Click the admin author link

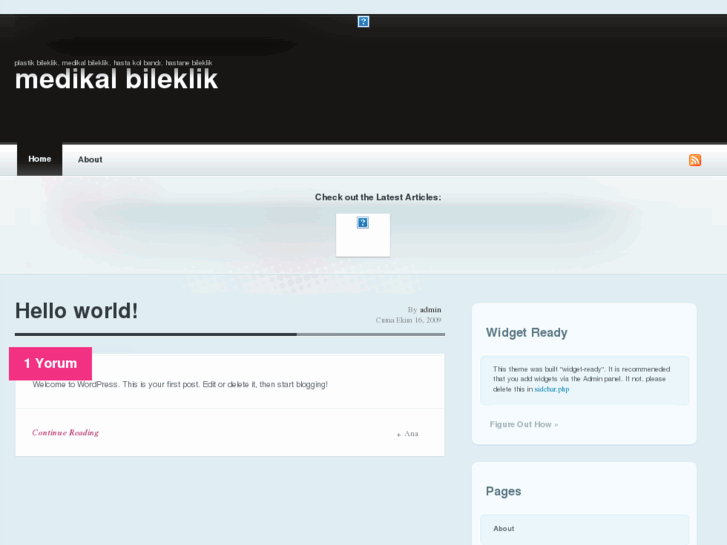point(431,309)
